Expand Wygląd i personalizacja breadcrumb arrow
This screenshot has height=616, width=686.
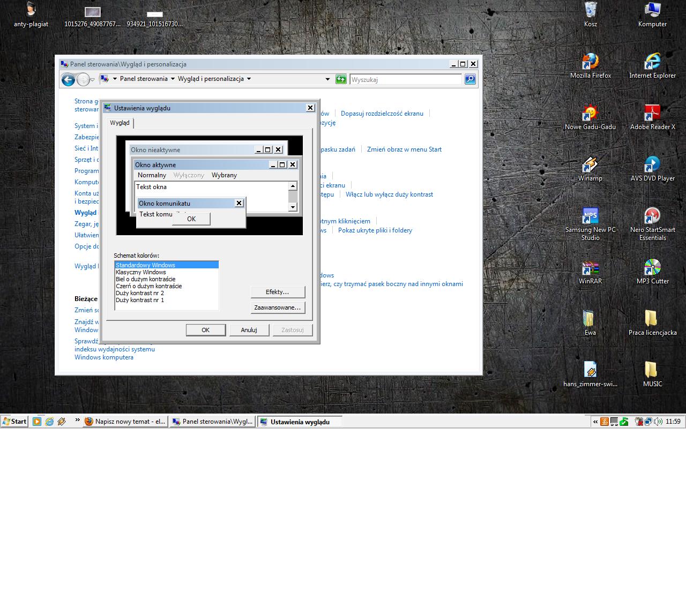click(x=249, y=79)
